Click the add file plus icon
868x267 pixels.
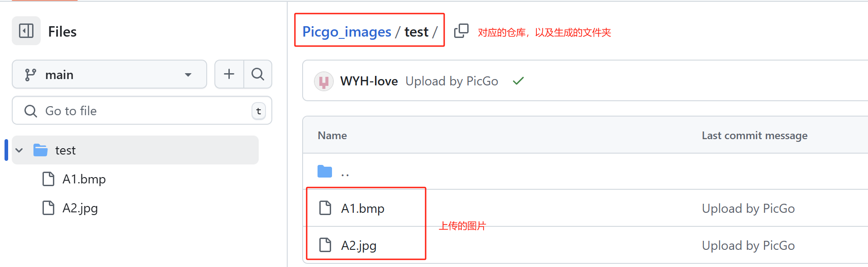pos(229,74)
